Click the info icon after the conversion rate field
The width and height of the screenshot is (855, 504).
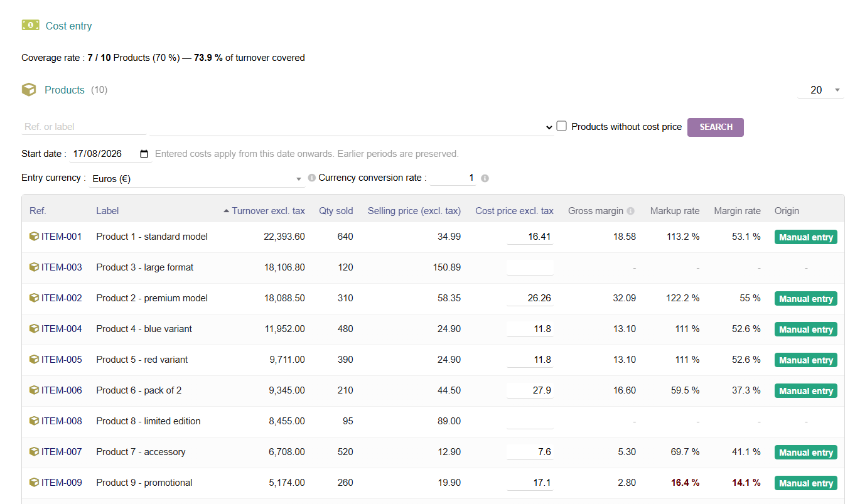[485, 178]
